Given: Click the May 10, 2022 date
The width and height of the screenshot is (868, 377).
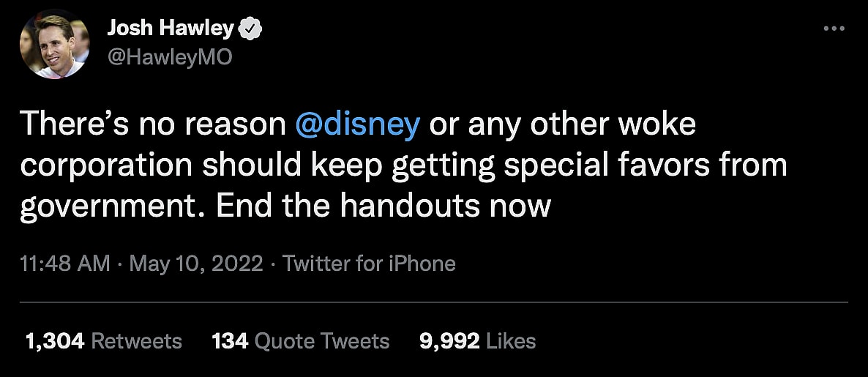Looking at the screenshot, I should (x=195, y=263).
